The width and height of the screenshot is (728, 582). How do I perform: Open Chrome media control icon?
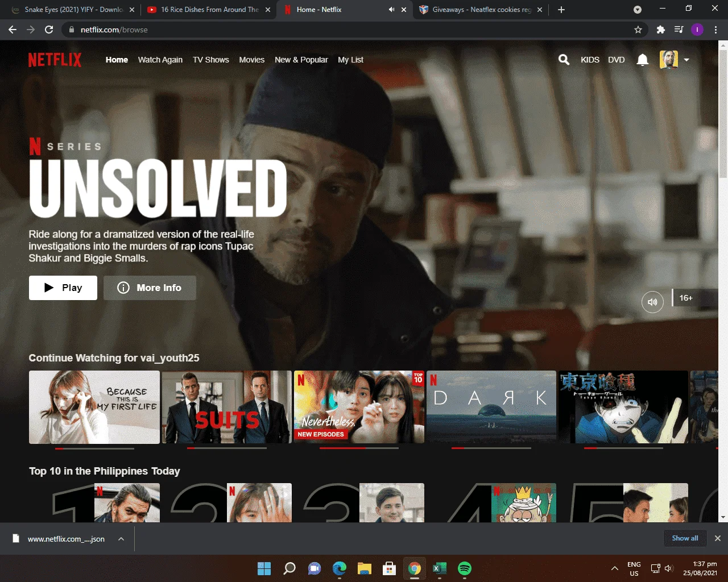coord(679,30)
